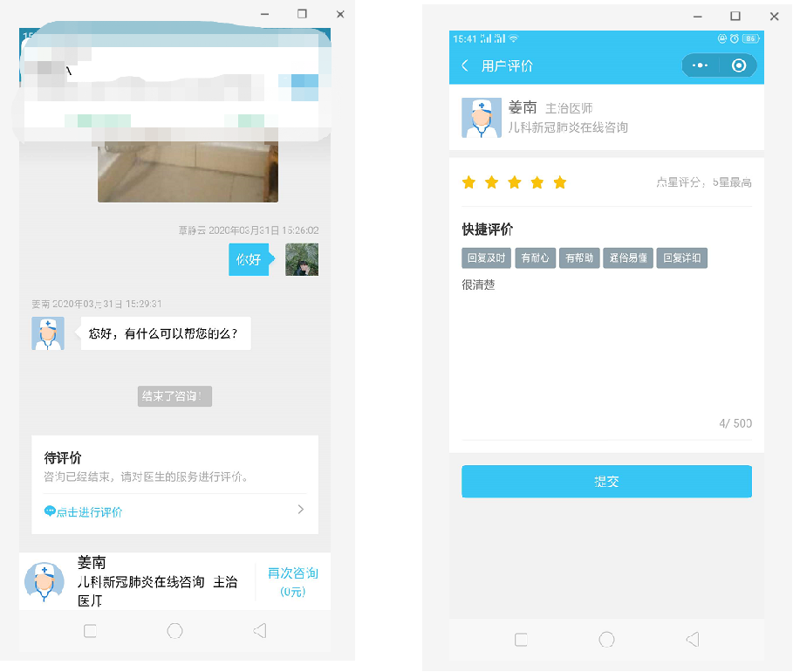793x672 pixels.
Task: Select the fifth rating star
Action: [560, 182]
